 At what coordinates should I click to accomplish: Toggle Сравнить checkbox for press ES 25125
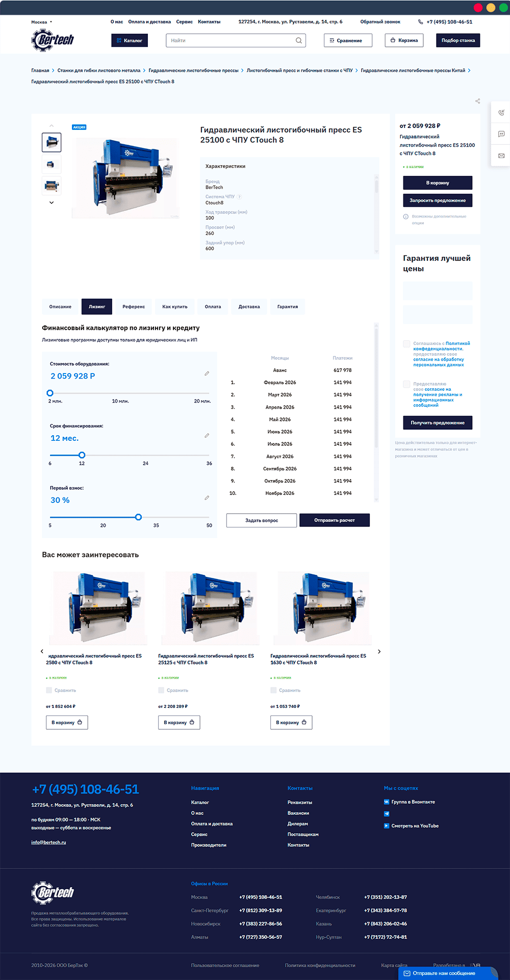161,690
